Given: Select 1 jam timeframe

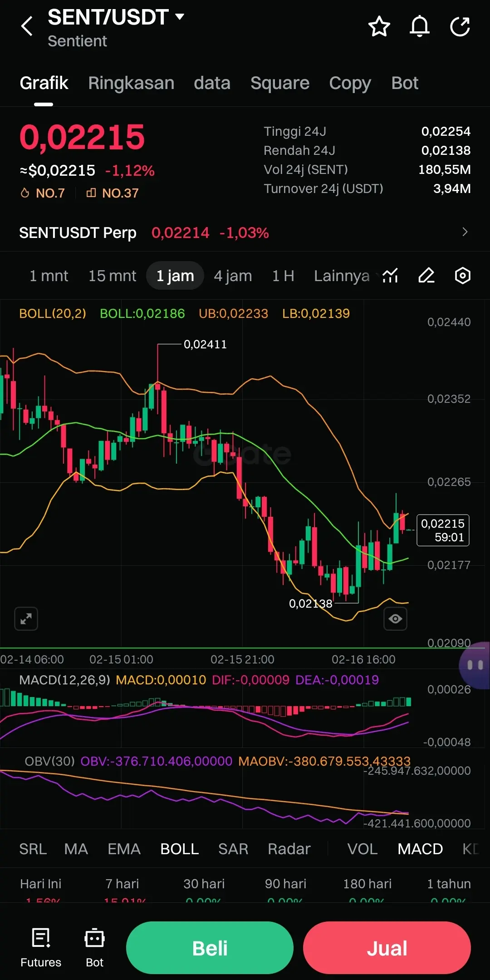Looking at the screenshot, I should pos(175,276).
